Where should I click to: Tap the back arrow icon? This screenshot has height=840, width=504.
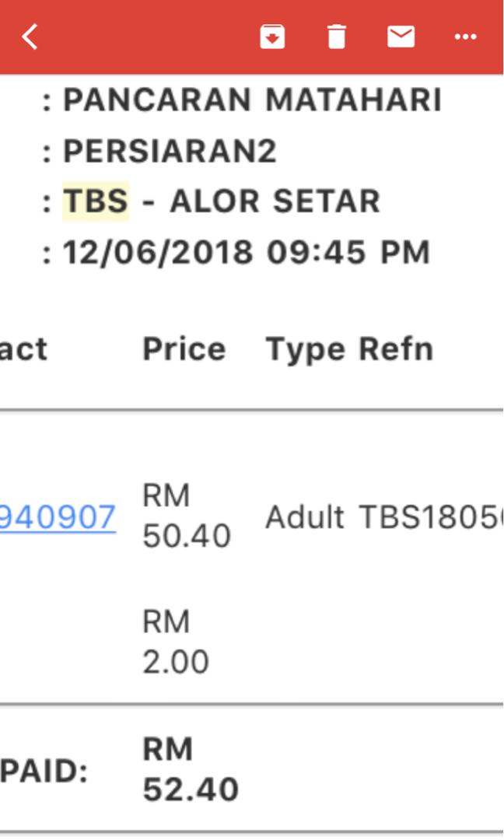click(30, 37)
